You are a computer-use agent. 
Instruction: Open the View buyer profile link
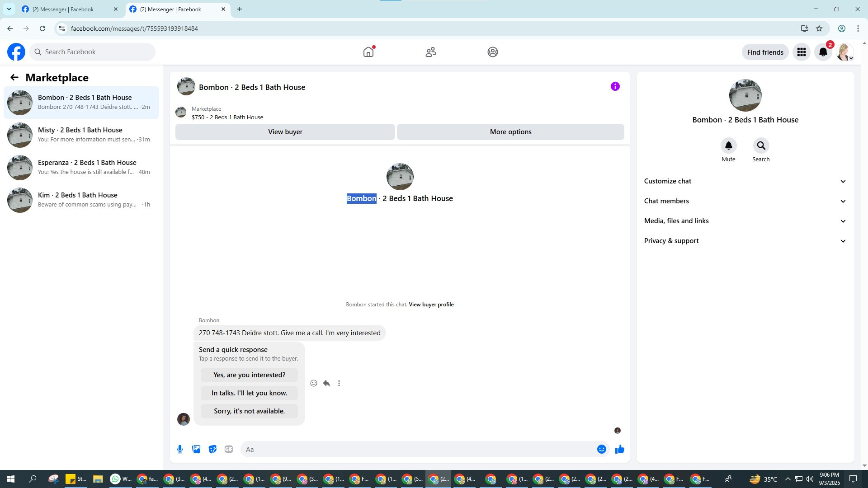[431, 305]
